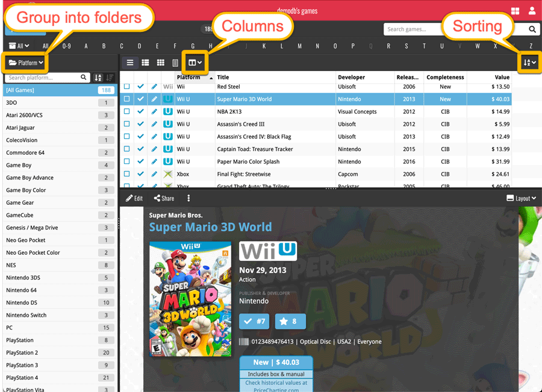Open the All collection status dropdown

[19, 46]
